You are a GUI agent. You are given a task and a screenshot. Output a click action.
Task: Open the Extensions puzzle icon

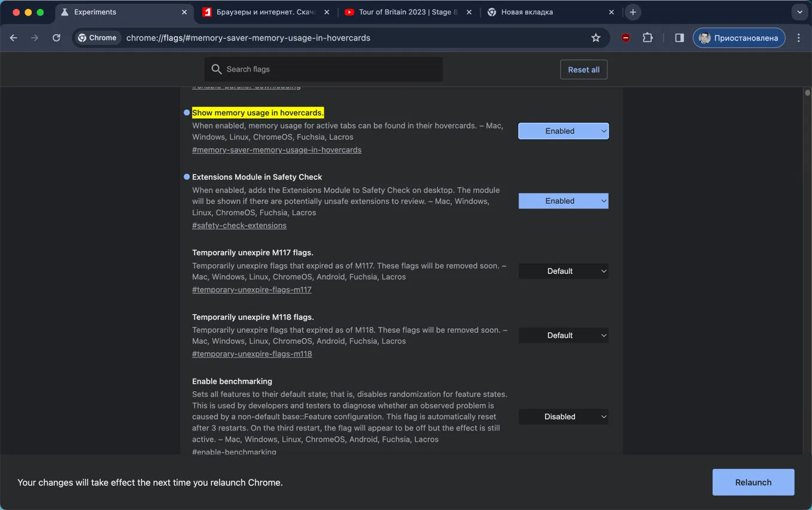(x=647, y=38)
